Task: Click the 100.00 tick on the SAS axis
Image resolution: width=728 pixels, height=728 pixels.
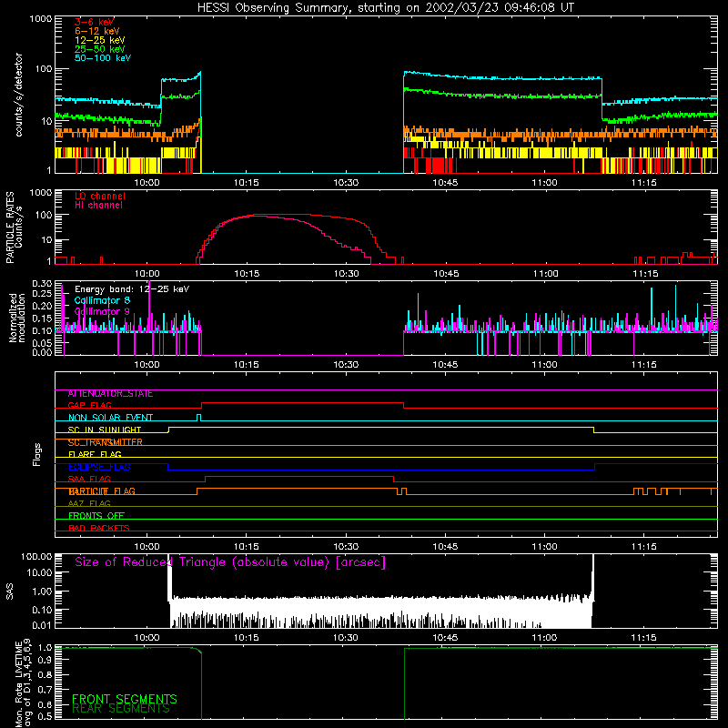Action: (x=36, y=557)
